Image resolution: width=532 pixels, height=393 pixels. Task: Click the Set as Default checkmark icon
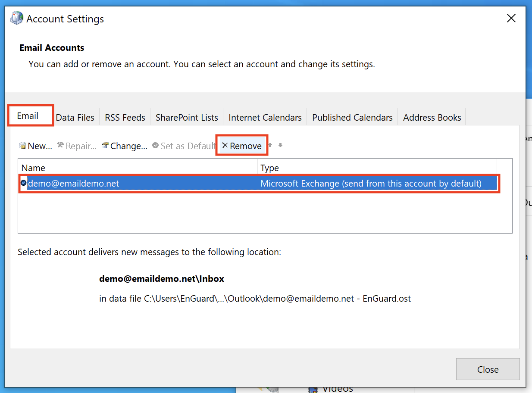coord(156,146)
